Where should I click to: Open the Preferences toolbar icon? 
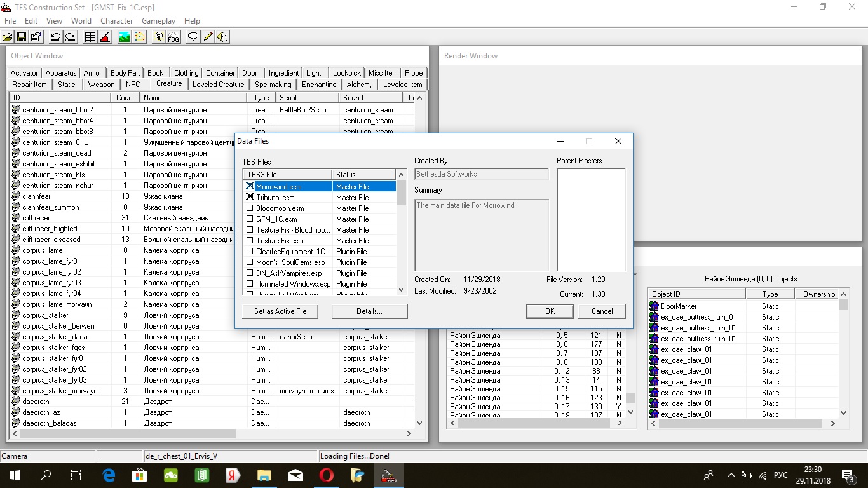36,37
